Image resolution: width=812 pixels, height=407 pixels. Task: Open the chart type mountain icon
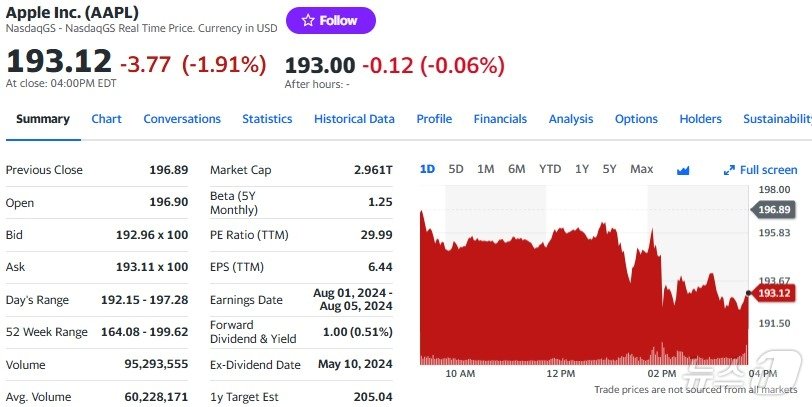(x=683, y=170)
